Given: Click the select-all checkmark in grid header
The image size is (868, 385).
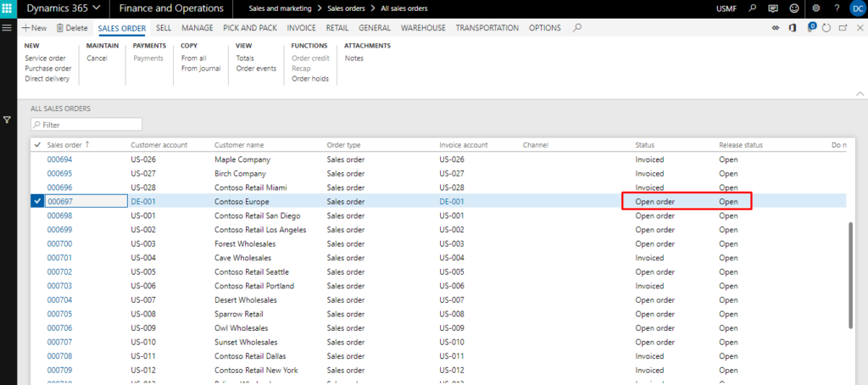Looking at the screenshot, I should click(37, 144).
